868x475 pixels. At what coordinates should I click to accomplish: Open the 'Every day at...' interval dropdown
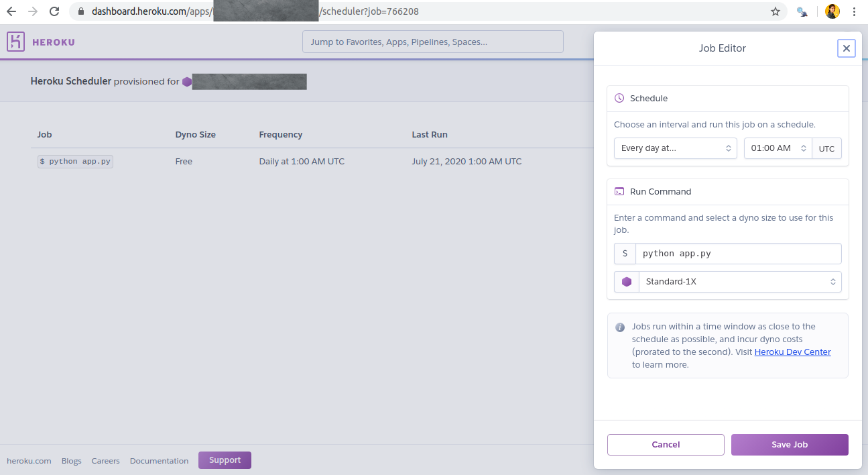676,148
